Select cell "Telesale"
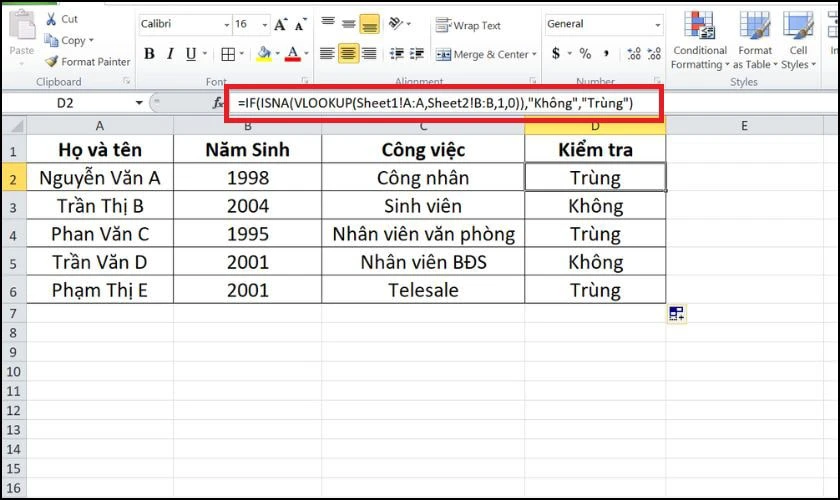The height and width of the screenshot is (500, 840). (423, 290)
